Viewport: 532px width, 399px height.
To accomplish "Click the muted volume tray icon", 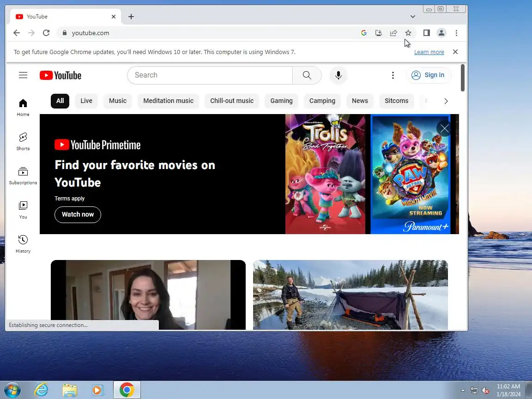I will [485, 391].
